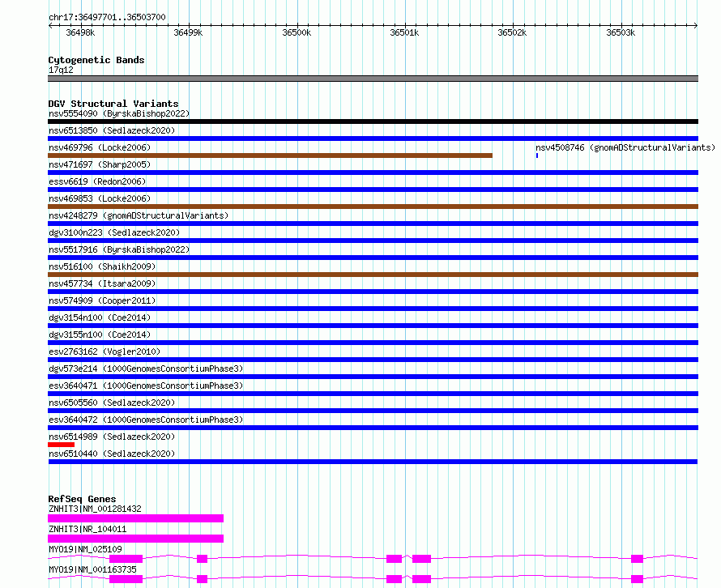Click the 36502k ruler tick label

tap(512, 32)
